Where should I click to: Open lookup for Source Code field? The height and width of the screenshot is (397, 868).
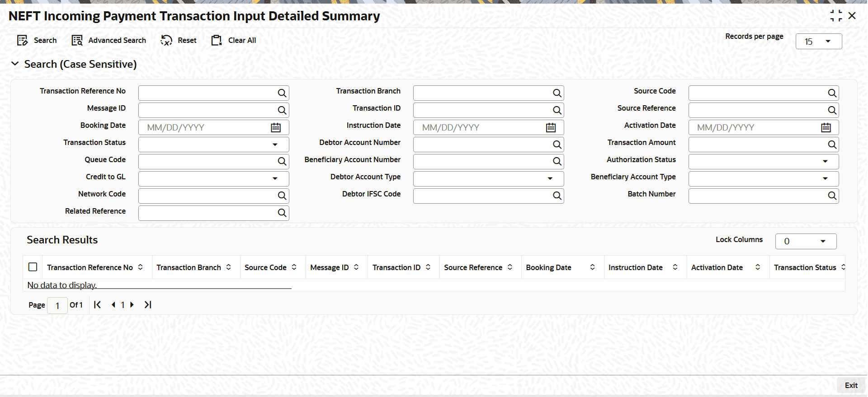(x=832, y=93)
